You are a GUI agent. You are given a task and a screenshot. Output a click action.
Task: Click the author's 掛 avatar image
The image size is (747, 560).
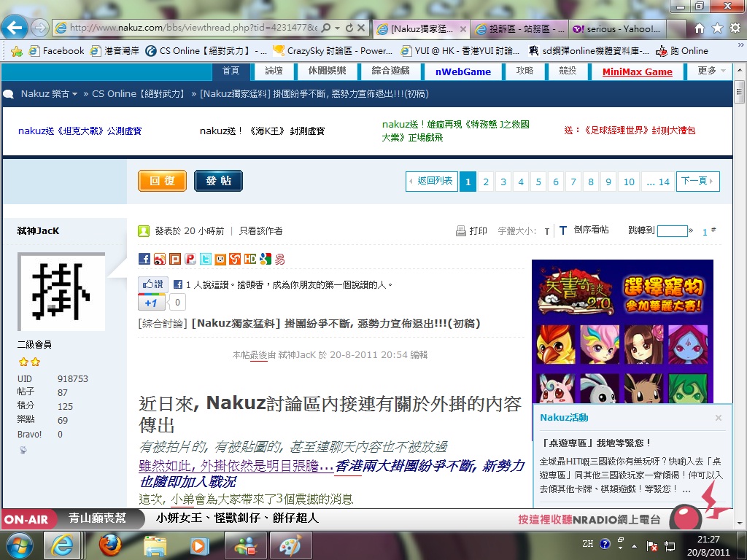(x=61, y=292)
